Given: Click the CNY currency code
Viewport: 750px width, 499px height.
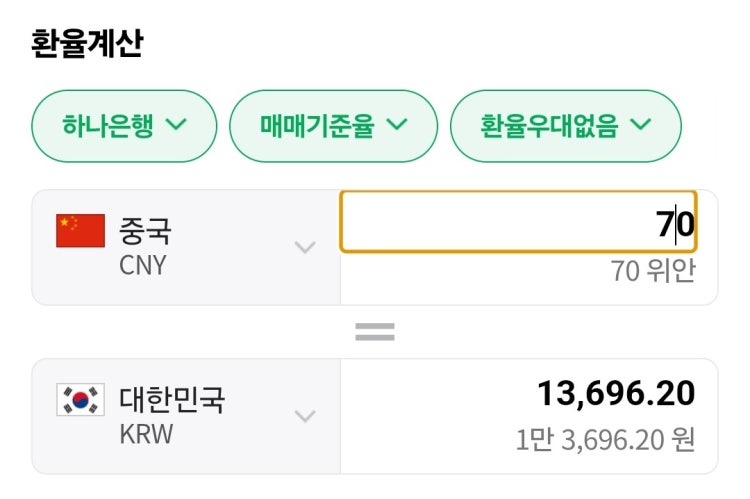Looking at the screenshot, I should [143, 265].
